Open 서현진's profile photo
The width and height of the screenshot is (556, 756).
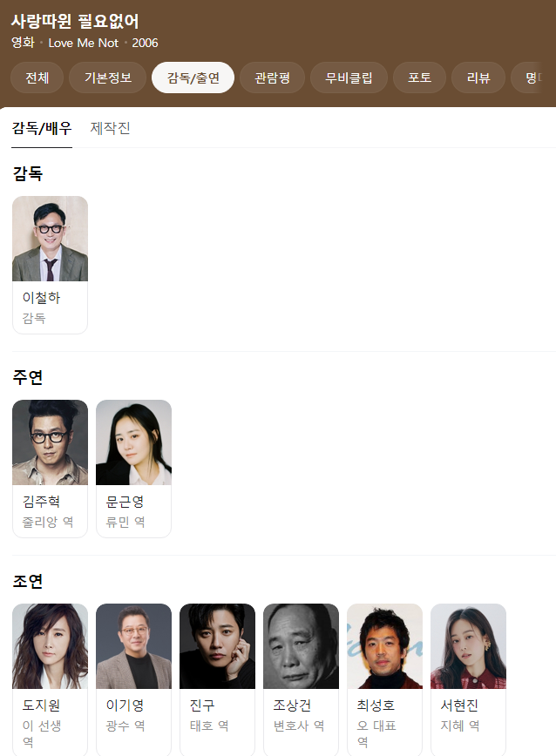pyautogui.click(x=468, y=646)
